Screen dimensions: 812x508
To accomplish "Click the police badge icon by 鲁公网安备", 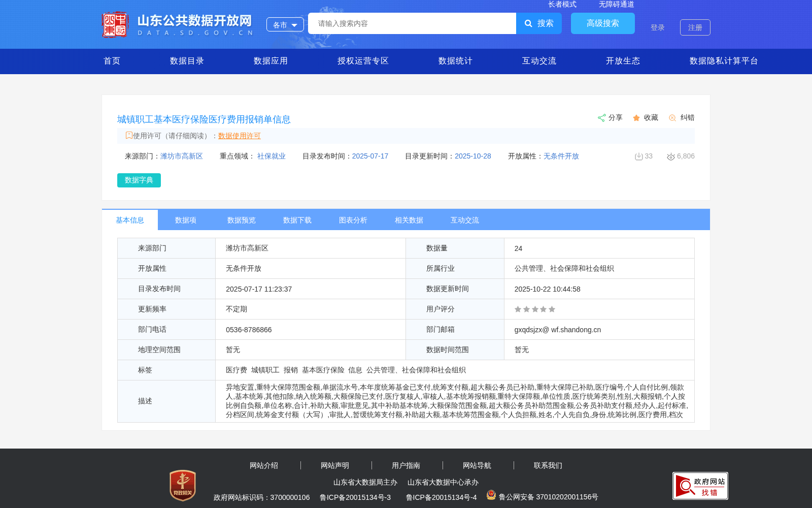I will (491, 494).
